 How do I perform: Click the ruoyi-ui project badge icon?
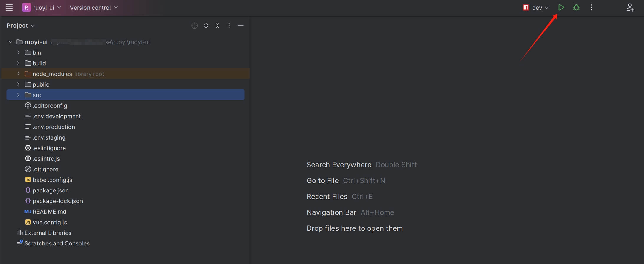[26, 8]
